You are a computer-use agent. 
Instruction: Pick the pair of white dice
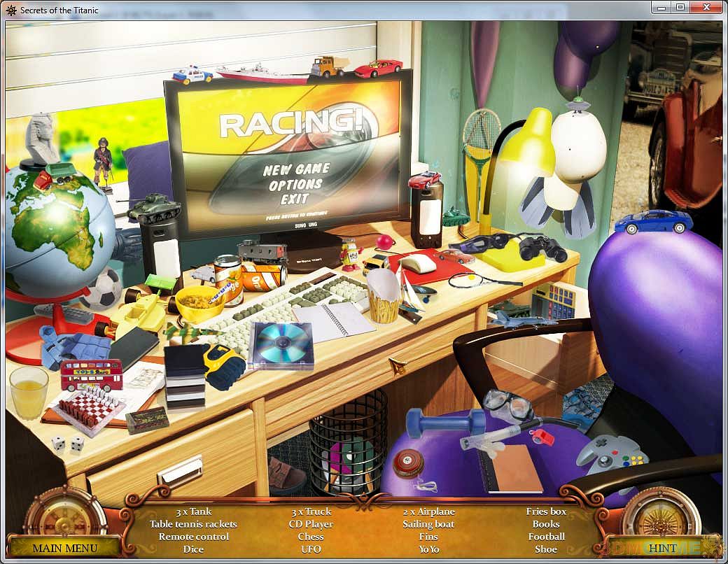coord(68,443)
